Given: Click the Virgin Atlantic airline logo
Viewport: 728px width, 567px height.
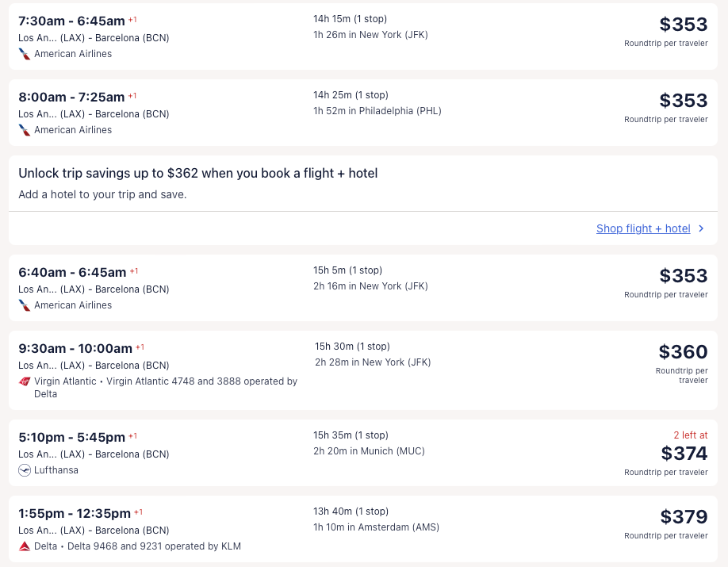Looking at the screenshot, I should tap(25, 381).
